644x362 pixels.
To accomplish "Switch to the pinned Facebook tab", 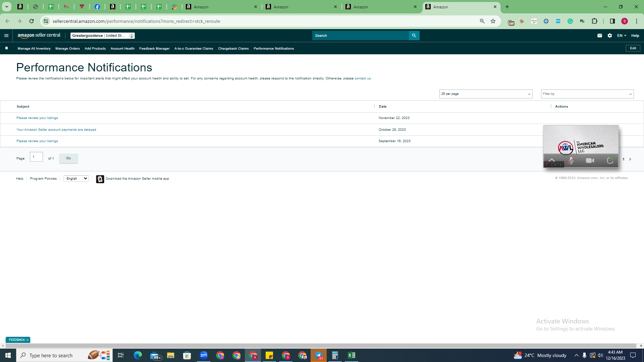I will point(97,7).
